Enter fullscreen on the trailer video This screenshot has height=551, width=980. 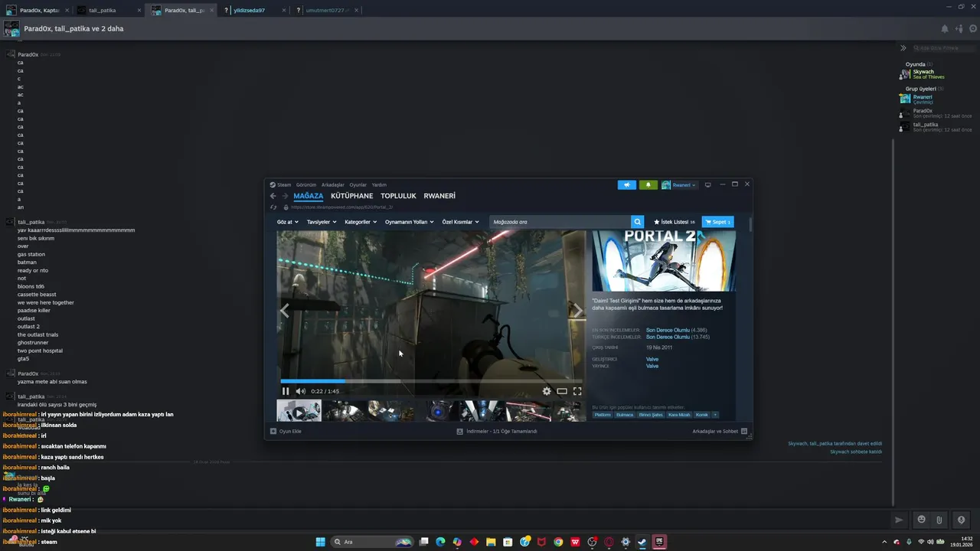577,391
